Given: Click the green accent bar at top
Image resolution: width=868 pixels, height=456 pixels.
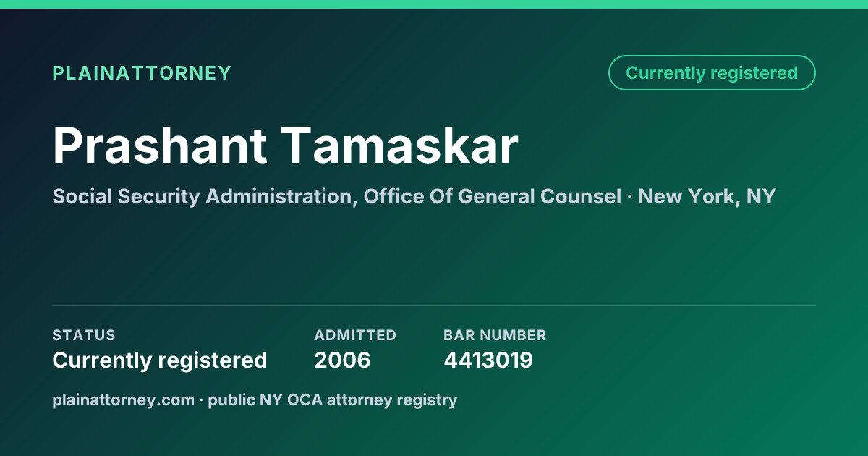Looking at the screenshot, I should click(x=434, y=4).
